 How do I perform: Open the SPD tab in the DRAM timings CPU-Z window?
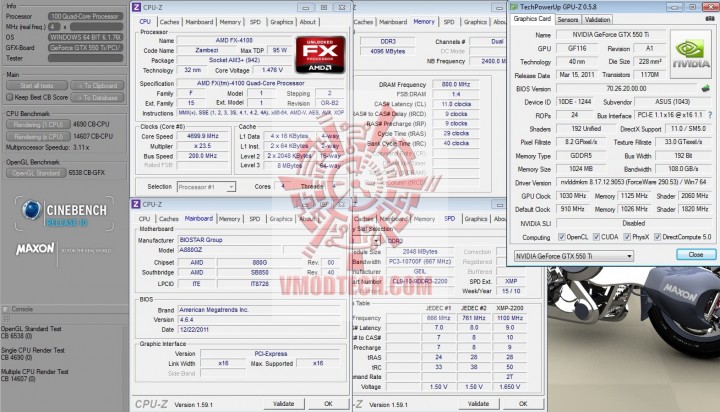(449, 22)
